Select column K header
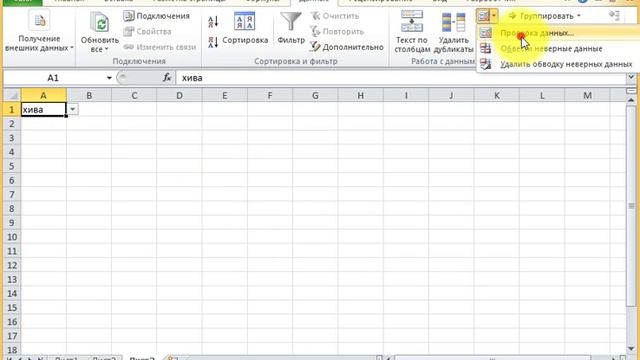Viewport: 640px width, 360px height. click(x=496, y=96)
